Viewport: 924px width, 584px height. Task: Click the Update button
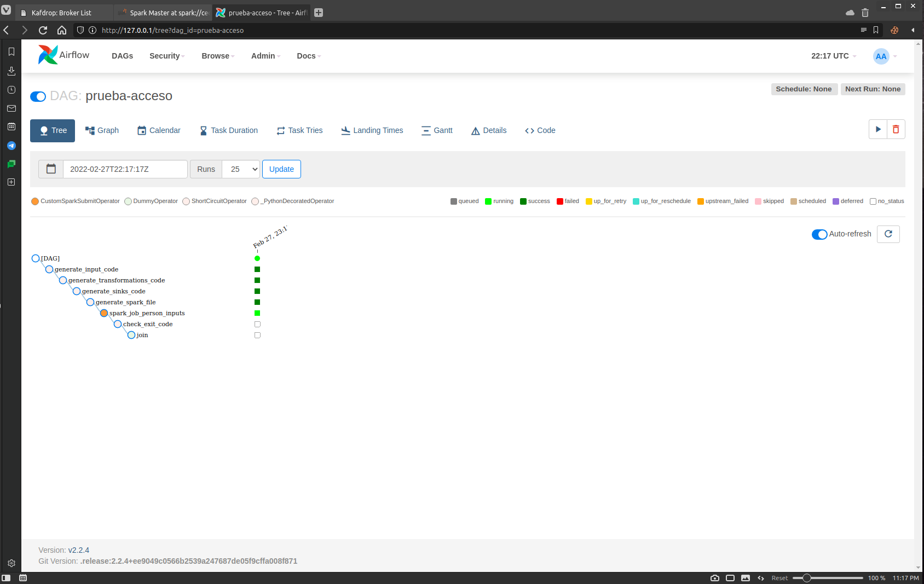point(281,169)
